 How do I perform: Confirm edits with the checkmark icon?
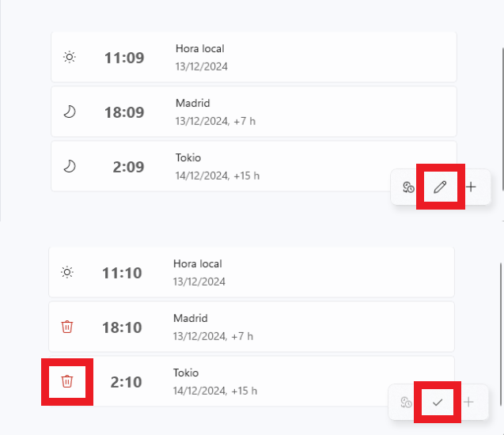point(438,402)
